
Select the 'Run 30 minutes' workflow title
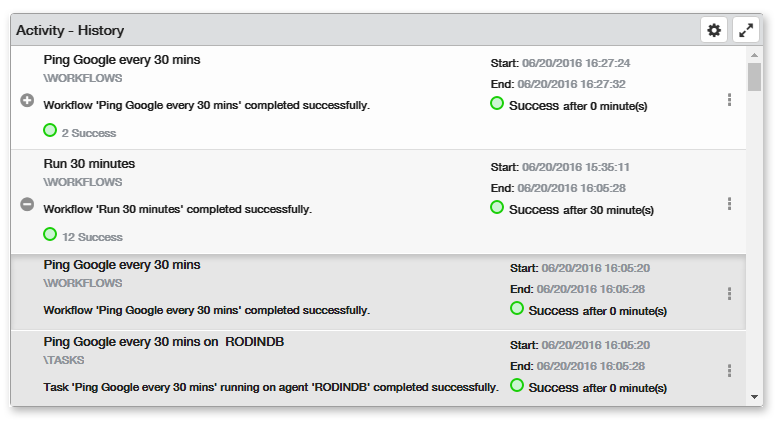click(x=89, y=163)
